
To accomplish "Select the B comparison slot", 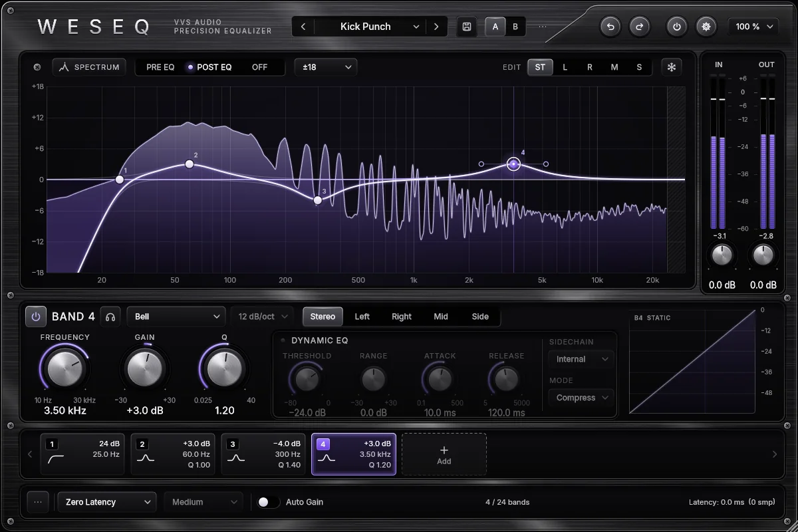I will (x=515, y=27).
